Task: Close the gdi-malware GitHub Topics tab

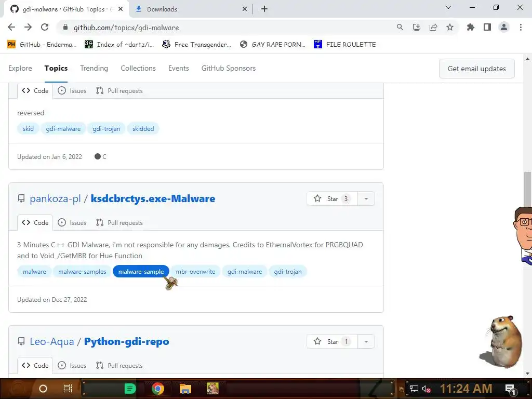Action: coord(121,9)
